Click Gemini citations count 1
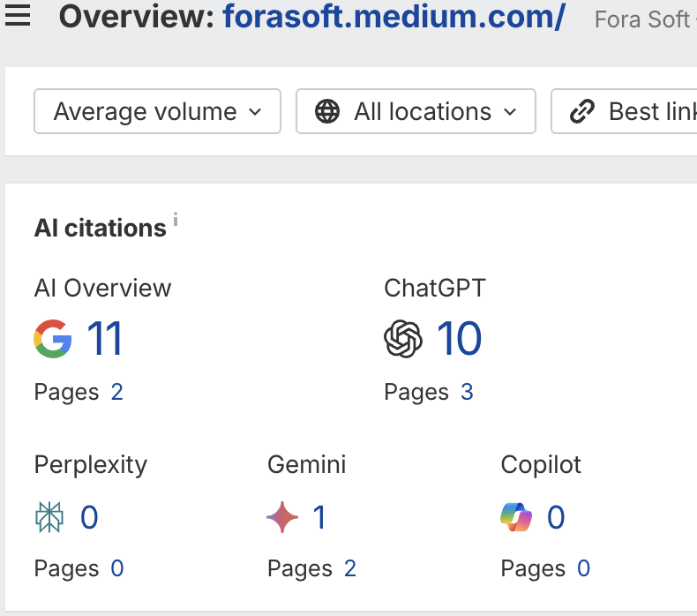 (x=319, y=517)
